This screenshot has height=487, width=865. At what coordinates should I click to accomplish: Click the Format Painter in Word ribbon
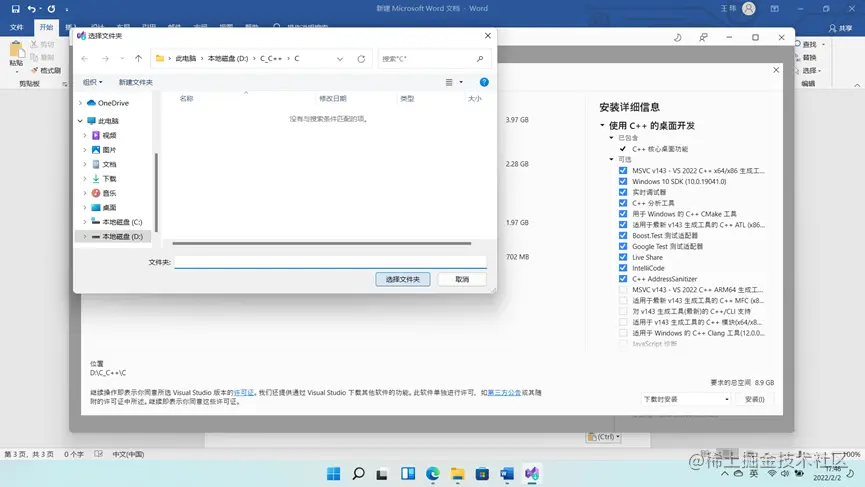(x=46, y=71)
